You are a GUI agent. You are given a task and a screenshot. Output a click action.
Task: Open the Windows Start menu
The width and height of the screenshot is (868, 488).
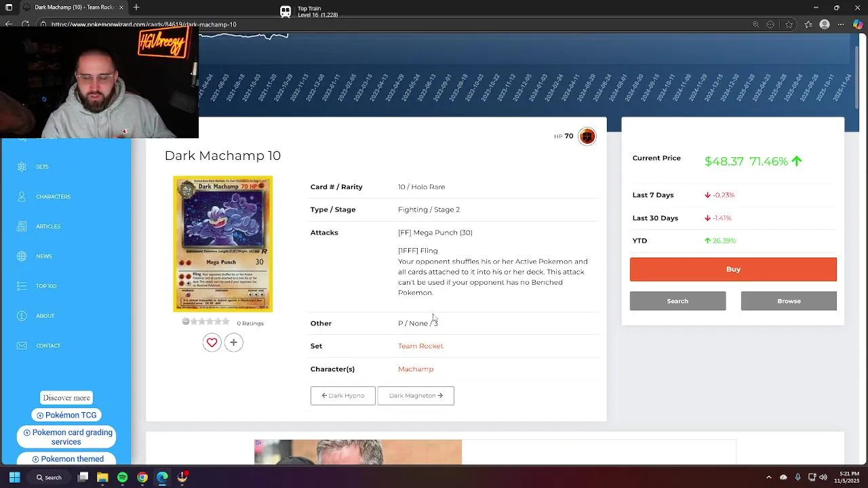[x=14, y=477]
